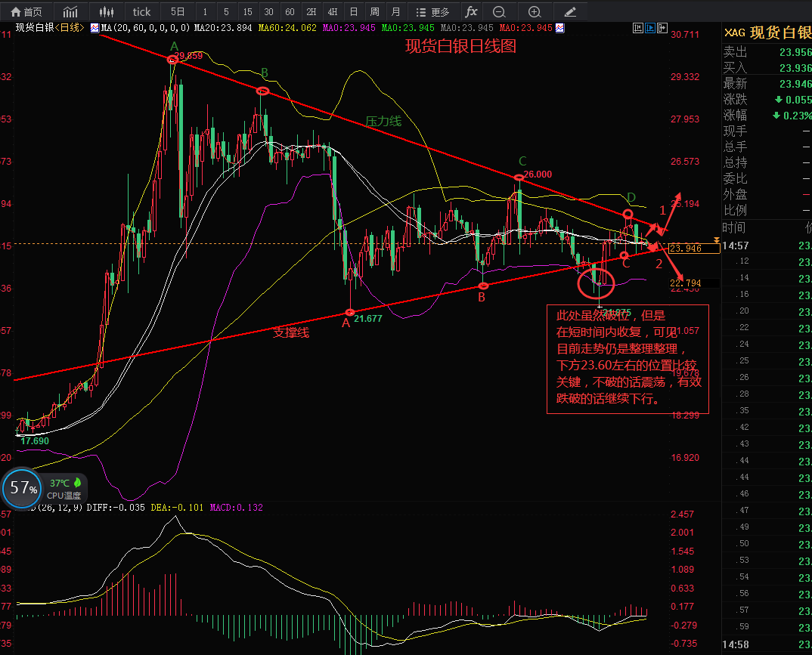Open the 5日 multi-day period option

point(177,11)
